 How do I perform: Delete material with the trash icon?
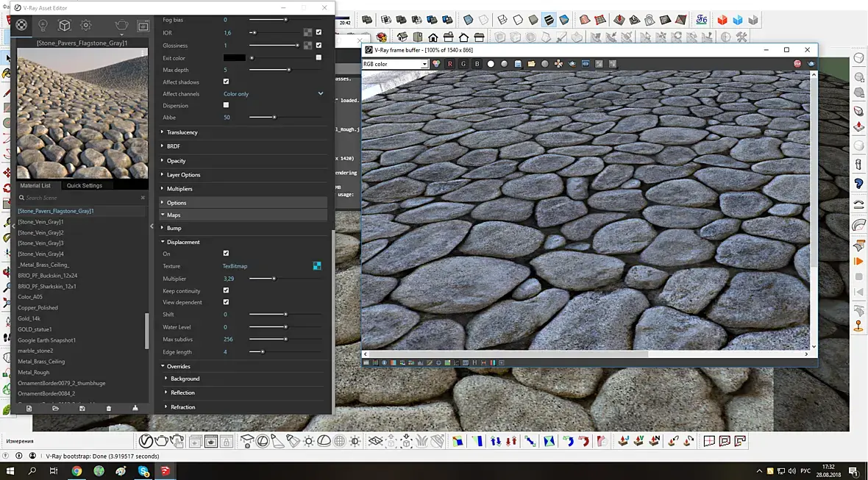[x=109, y=408]
